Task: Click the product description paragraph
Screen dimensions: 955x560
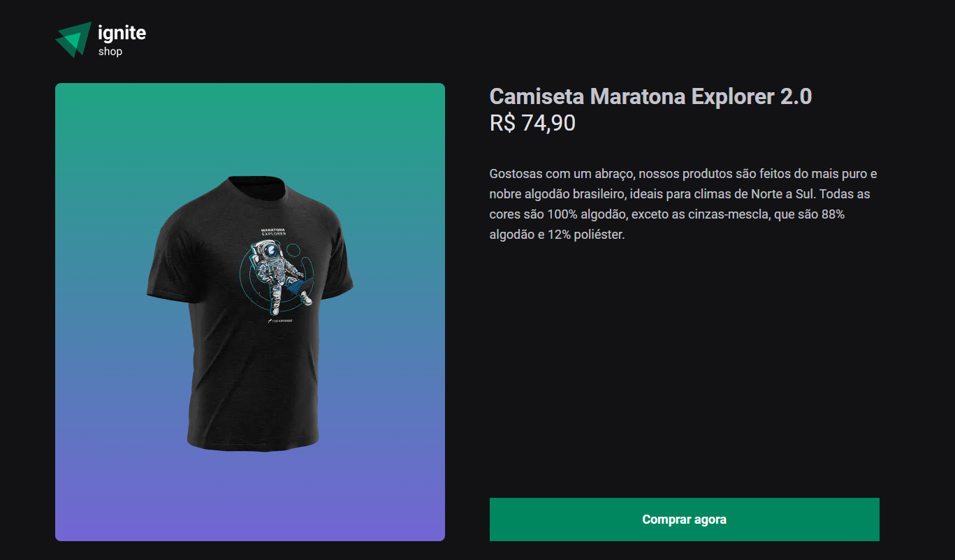Action: (x=683, y=204)
